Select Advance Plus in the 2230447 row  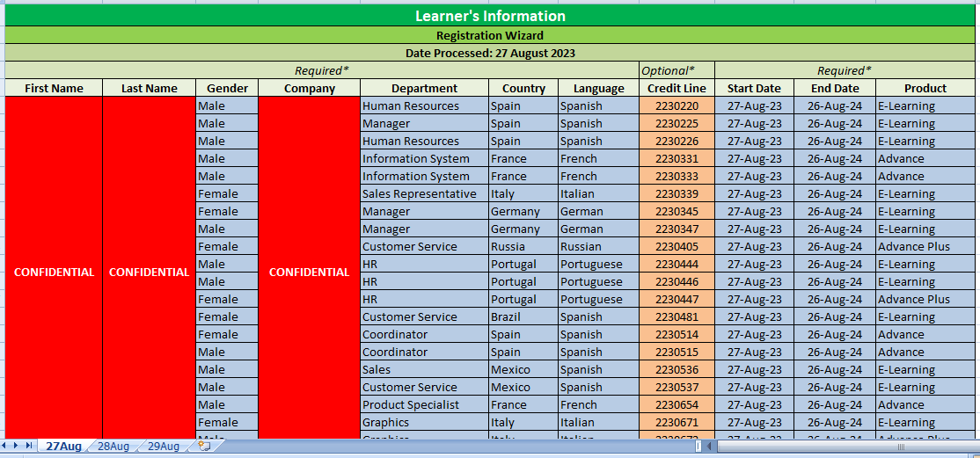pos(925,299)
